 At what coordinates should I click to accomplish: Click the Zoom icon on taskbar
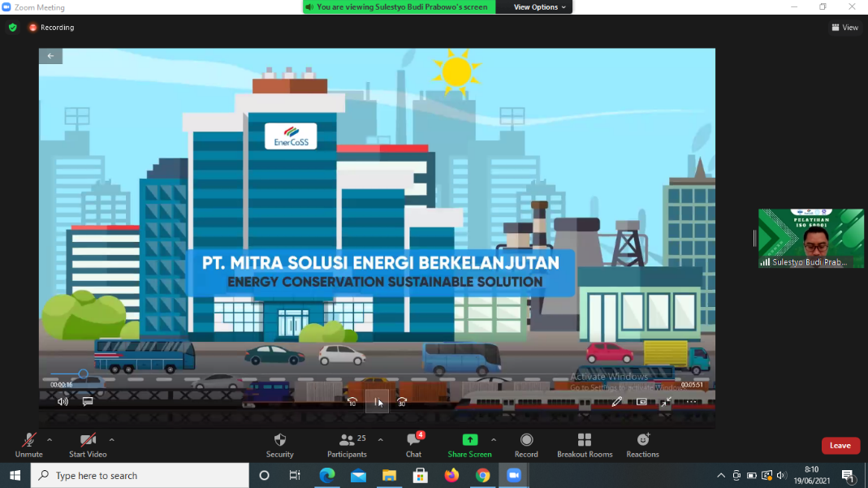[514, 475]
